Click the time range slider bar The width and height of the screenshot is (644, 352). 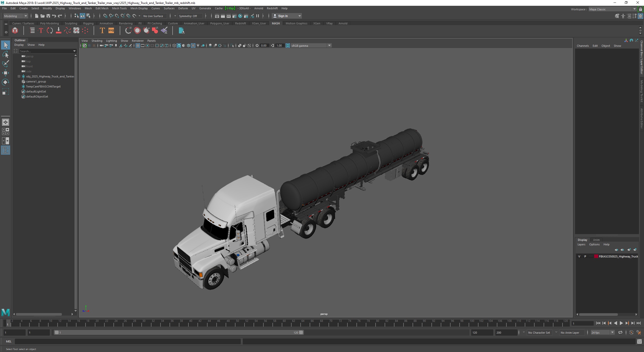179,333
